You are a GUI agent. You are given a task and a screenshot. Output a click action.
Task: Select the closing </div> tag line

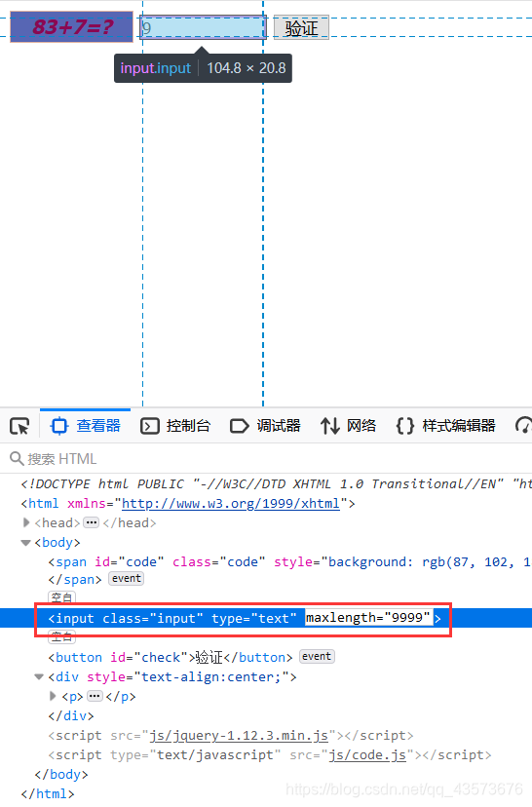tap(71, 716)
